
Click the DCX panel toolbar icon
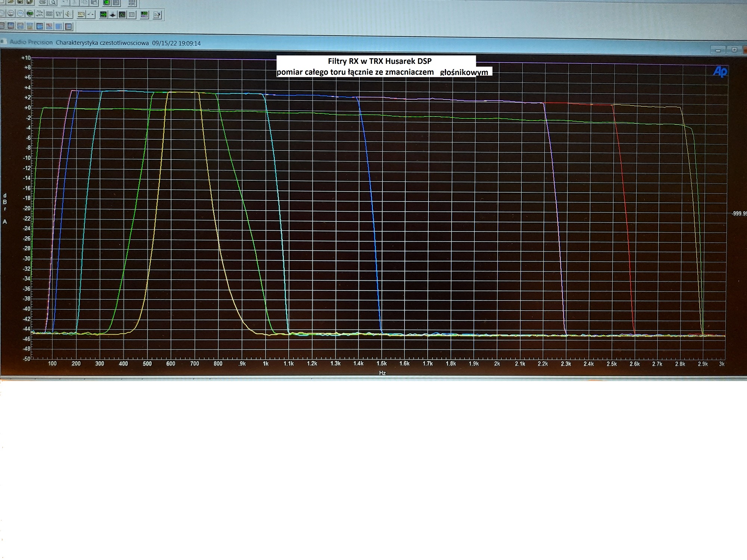tap(81, 14)
